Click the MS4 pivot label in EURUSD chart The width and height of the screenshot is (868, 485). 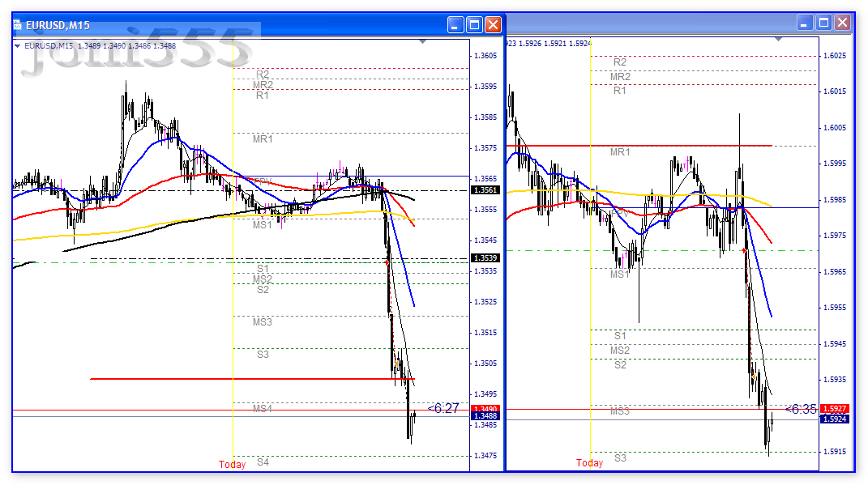pyautogui.click(x=263, y=409)
